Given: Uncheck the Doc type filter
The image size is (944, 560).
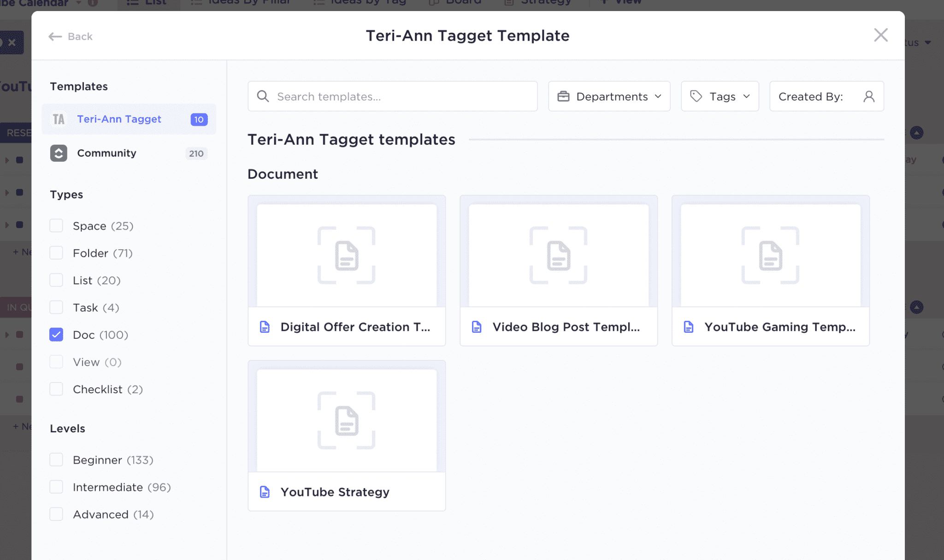Looking at the screenshot, I should coord(56,335).
